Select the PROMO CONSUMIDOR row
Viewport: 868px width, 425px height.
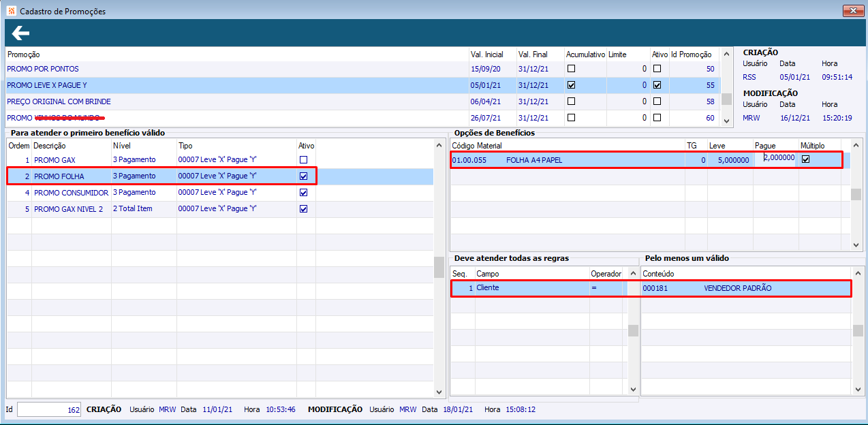(x=219, y=192)
